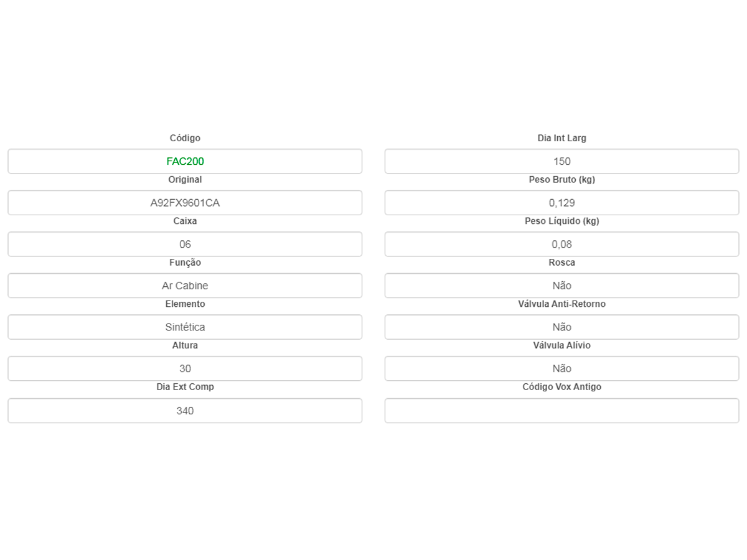Click the empty Código Vox Antigo field
The image size is (747, 560).
tap(561, 411)
